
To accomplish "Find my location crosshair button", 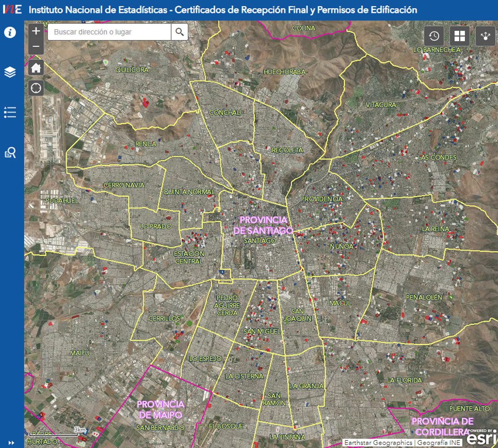I will pyautogui.click(x=36, y=88).
